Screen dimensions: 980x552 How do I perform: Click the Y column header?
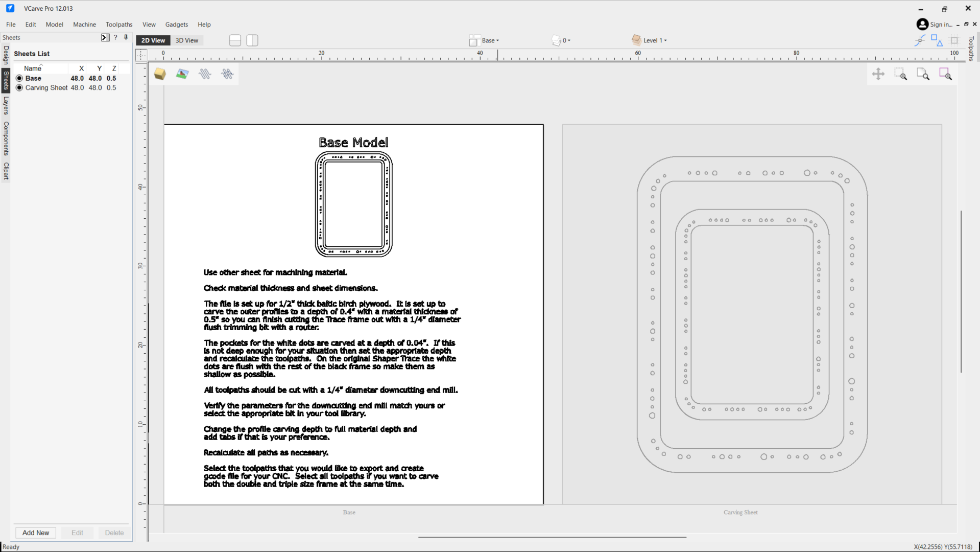(99, 68)
